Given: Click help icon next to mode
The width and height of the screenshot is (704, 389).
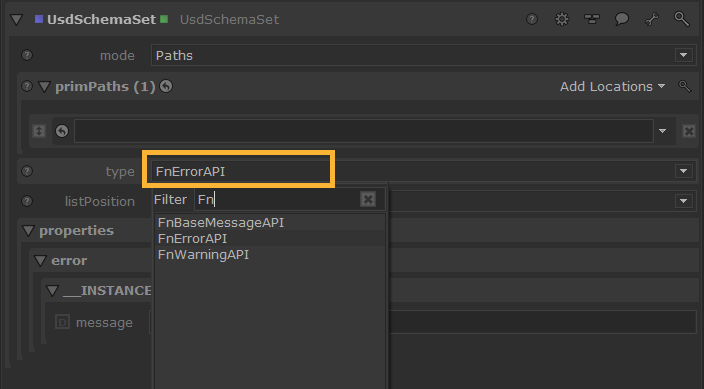Looking at the screenshot, I should pos(27,55).
